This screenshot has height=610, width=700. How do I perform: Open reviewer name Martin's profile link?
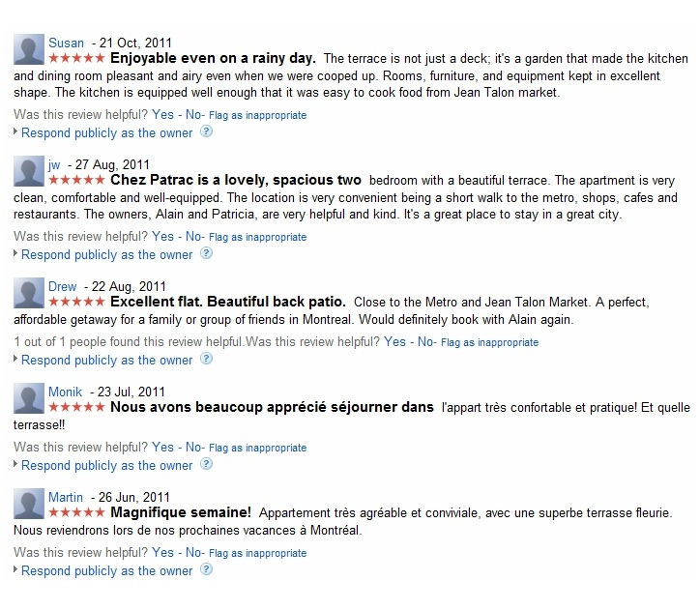66,497
